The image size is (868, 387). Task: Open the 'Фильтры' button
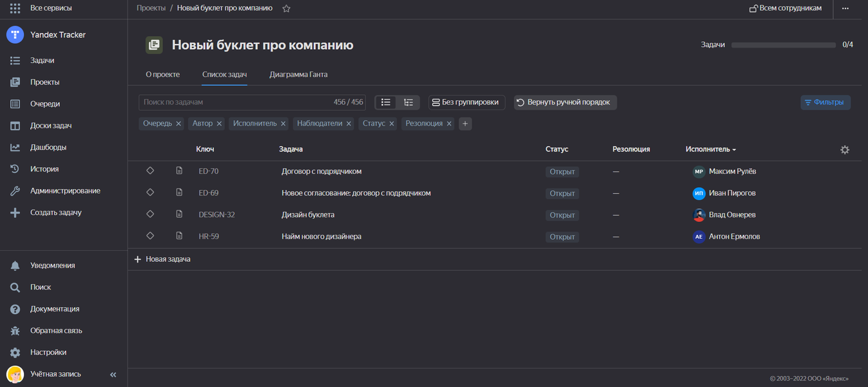(x=825, y=103)
